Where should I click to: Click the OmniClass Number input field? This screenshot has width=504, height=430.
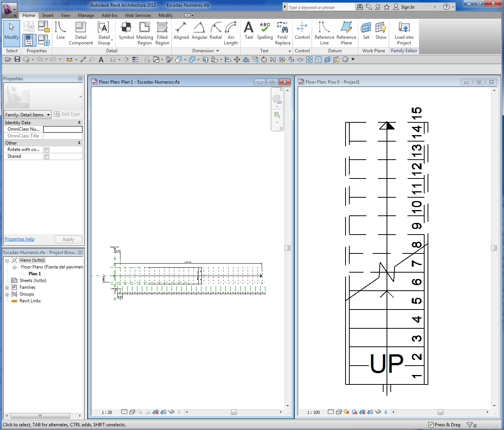pos(62,129)
